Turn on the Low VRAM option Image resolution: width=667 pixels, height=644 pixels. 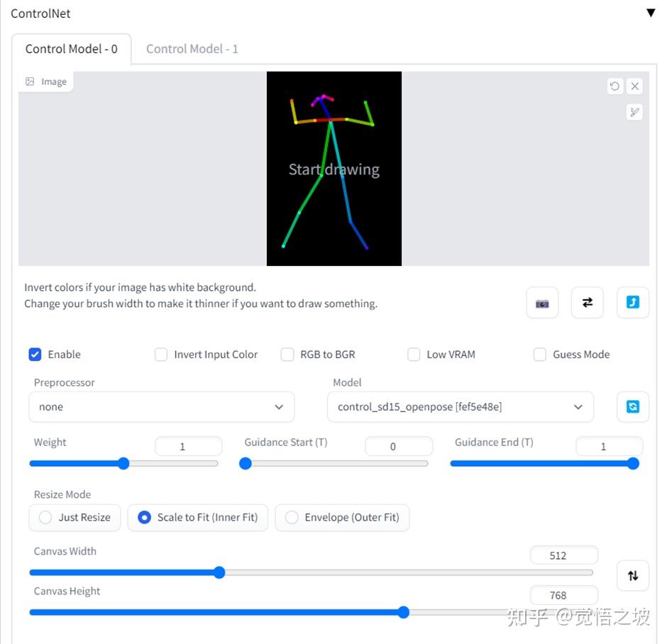pyautogui.click(x=414, y=355)
